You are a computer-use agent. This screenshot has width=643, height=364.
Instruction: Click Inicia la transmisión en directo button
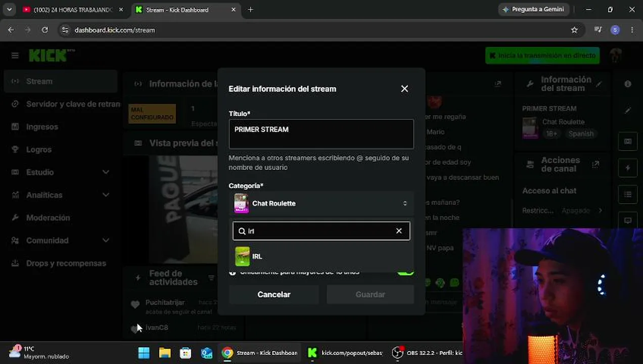pos(542,55)
